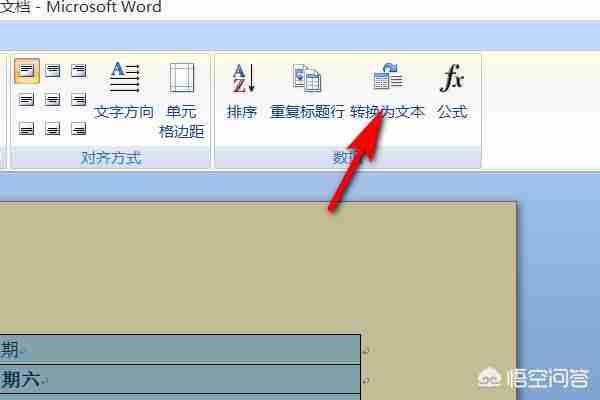Viewport: 600px width, 400px height.
Task: Click the table cell containing 期六
Action: point(180,379)
